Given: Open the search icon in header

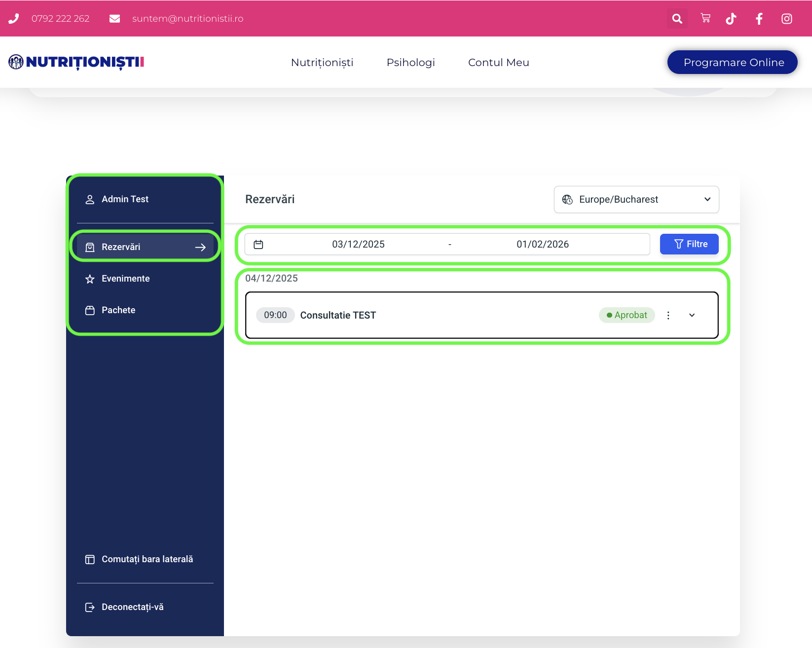Looking at the screenshot, I should [677, 19].
